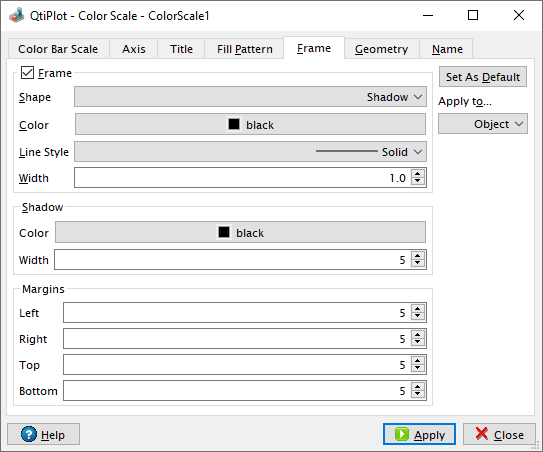The width and height of the screenshot is (543, 452).
Task: Click the green Apply arrow icon
Action: tap(402, 434)
